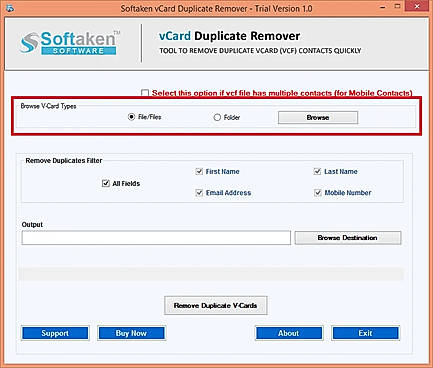Image resolution: width=433 pixels, height=368 pixels.
Task: Minimize the vCard Duplicate Remover window
Action: [x=383, y=7]
